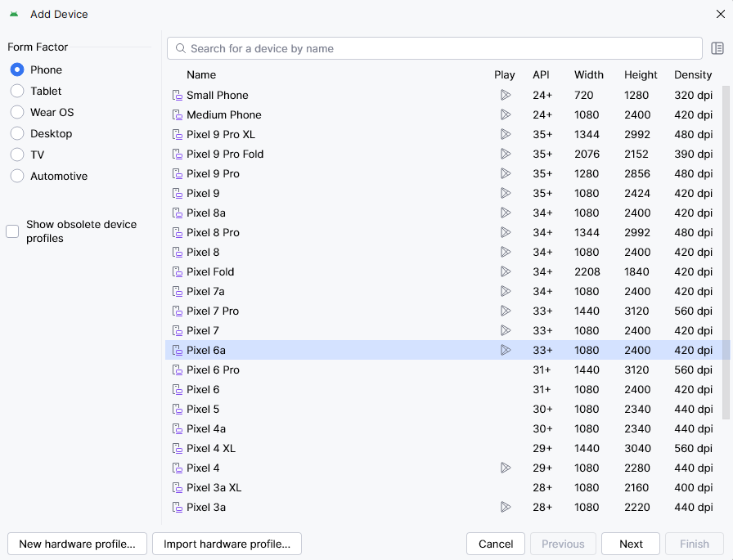The image size is (733, 560).
Task: Enable Show obsolete device profiles
Action: tap(12, 231)
